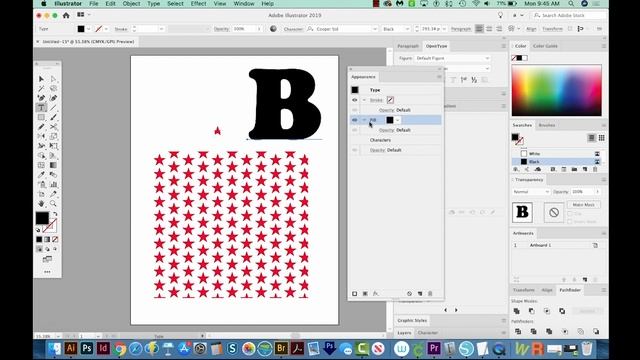Add New Stroke in Appearance panel
The width and height of the screenshot is (640, 360).
pyautogui.click(x=355, y=293)
